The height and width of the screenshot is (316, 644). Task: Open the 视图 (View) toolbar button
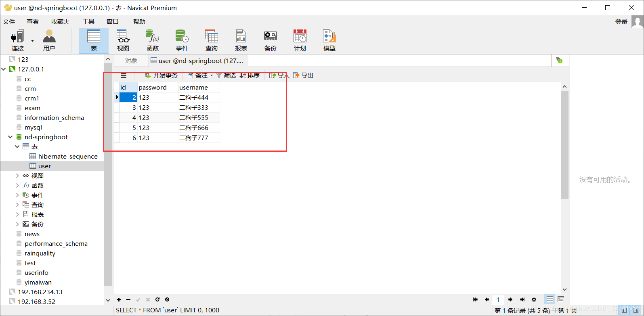123,41
